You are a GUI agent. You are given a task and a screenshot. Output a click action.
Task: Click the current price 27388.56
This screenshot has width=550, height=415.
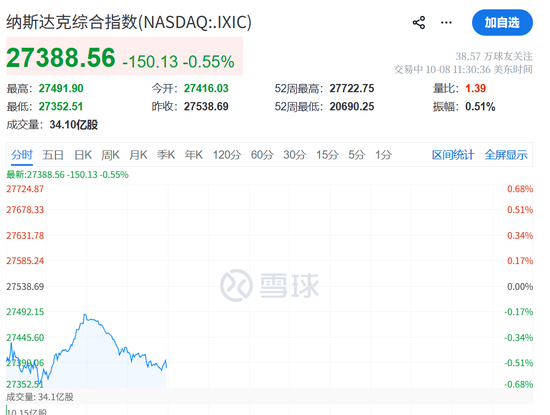[61, 58]
